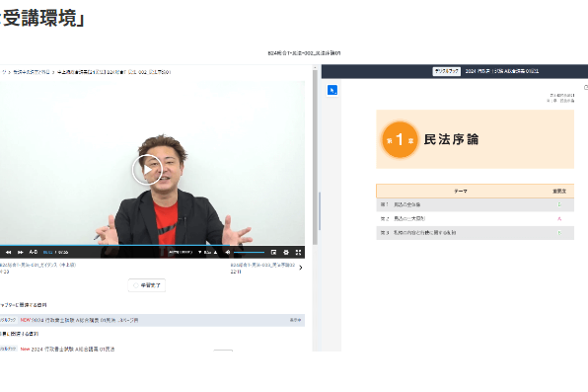Open the previous lecture ガイダンス link
This screenshot has width=588, height=392.
(37, 265)
